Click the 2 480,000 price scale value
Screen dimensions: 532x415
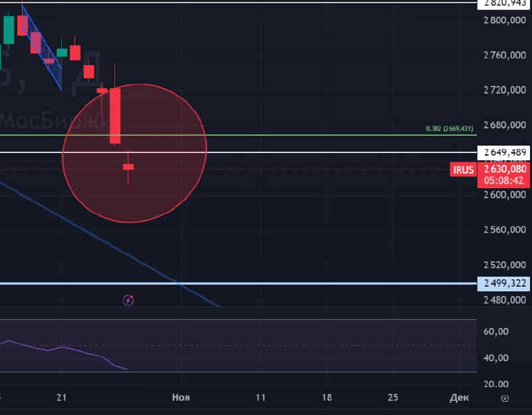point(505,300)
